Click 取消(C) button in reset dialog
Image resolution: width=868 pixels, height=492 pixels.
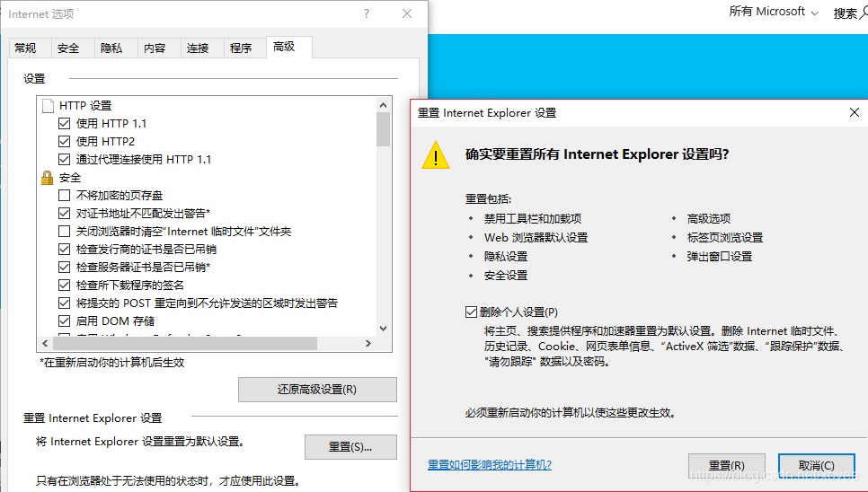817,465
